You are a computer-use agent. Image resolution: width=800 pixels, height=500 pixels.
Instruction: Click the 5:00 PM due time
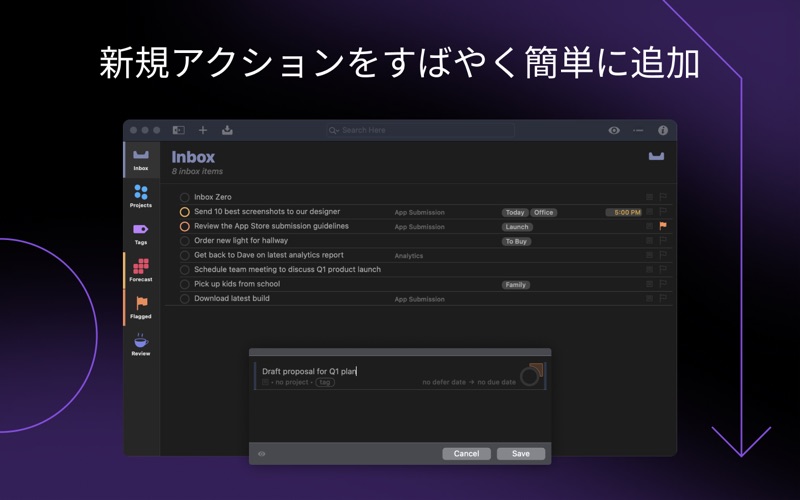click(x=623, y=212)
